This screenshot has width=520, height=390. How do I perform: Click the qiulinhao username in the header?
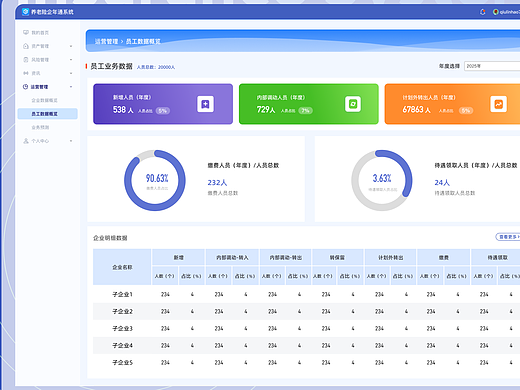pyautogui.click(x=510, y=12)
